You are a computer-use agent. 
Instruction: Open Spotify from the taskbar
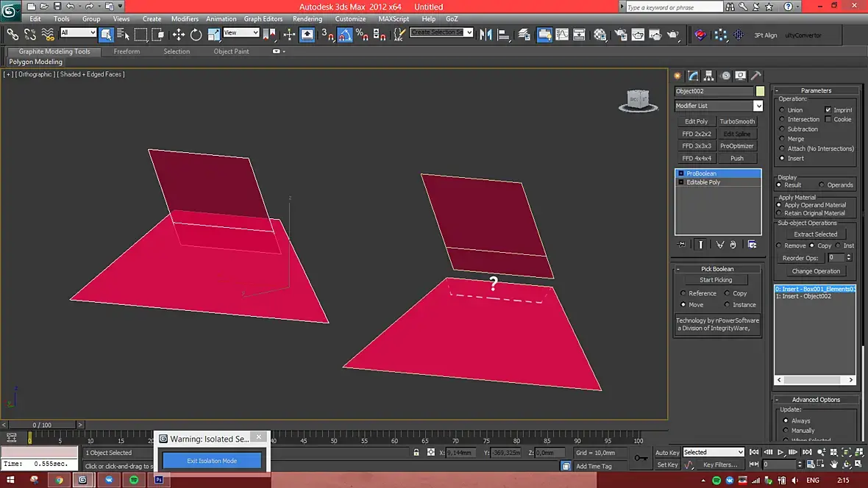tap(134, 480)
